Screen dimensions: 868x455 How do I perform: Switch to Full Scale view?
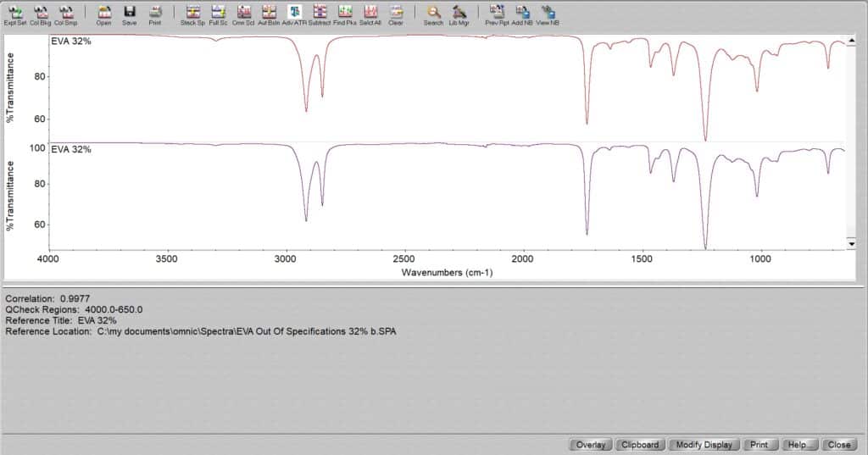pos(219,14)
